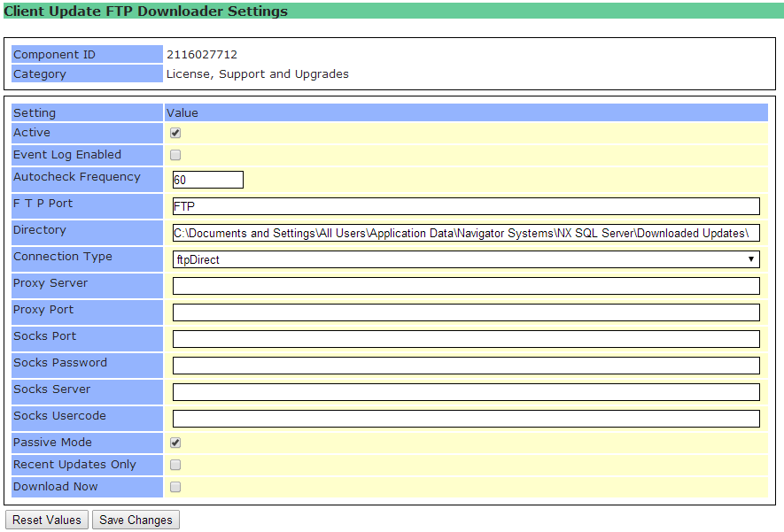
Task: Click the Reset Values button
Action: point(47,520)
